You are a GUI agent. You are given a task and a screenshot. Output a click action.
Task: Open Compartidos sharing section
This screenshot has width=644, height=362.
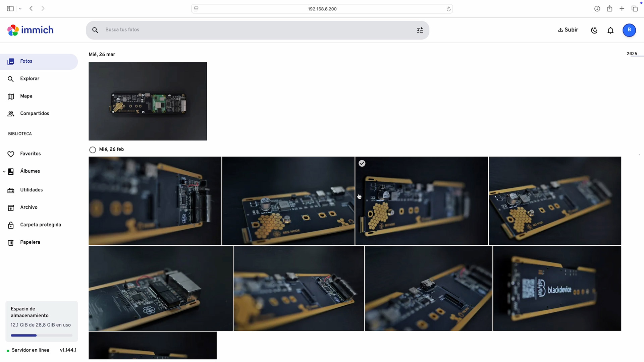35,114
